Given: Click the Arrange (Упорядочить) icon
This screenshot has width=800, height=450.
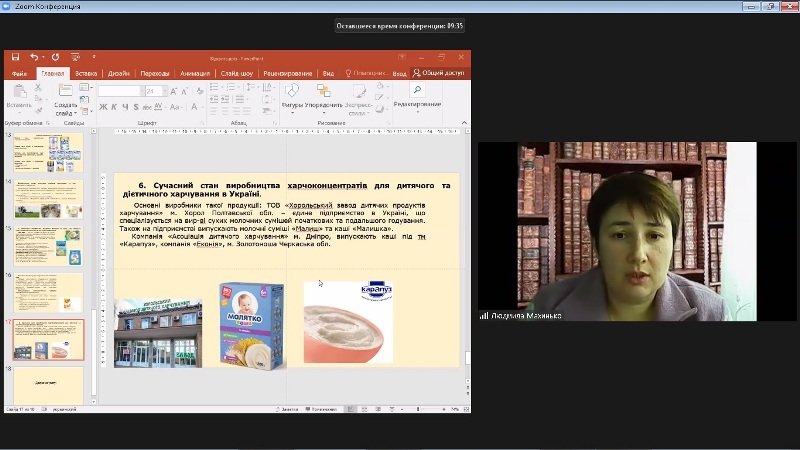Looking at the screenshot, I should click(323, 92).
